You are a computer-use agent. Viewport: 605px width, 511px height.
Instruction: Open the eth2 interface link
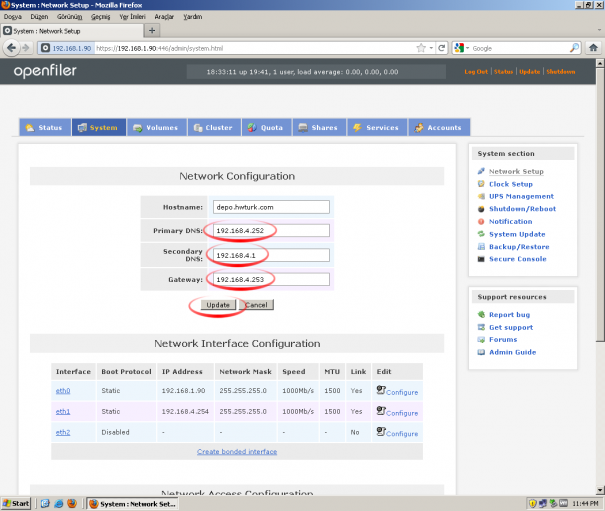pos(63,432)
